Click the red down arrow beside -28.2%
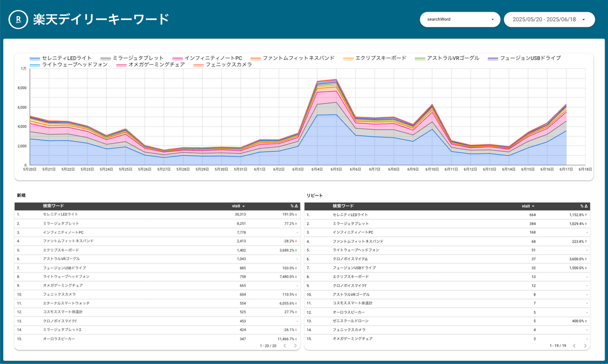Screen dimensions: 608x364 click(x=296, y=241)
